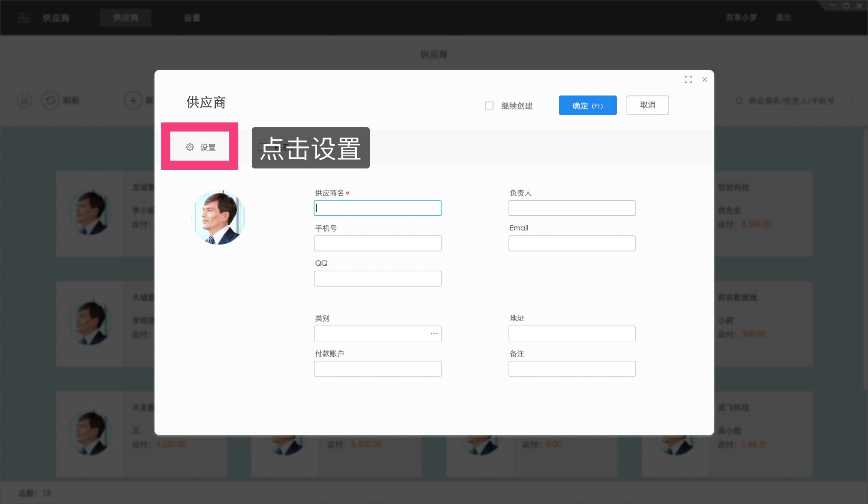Screen dimensions: 868x504
Task: Click the list view icon in the toolbar
Action: point(24,100)
